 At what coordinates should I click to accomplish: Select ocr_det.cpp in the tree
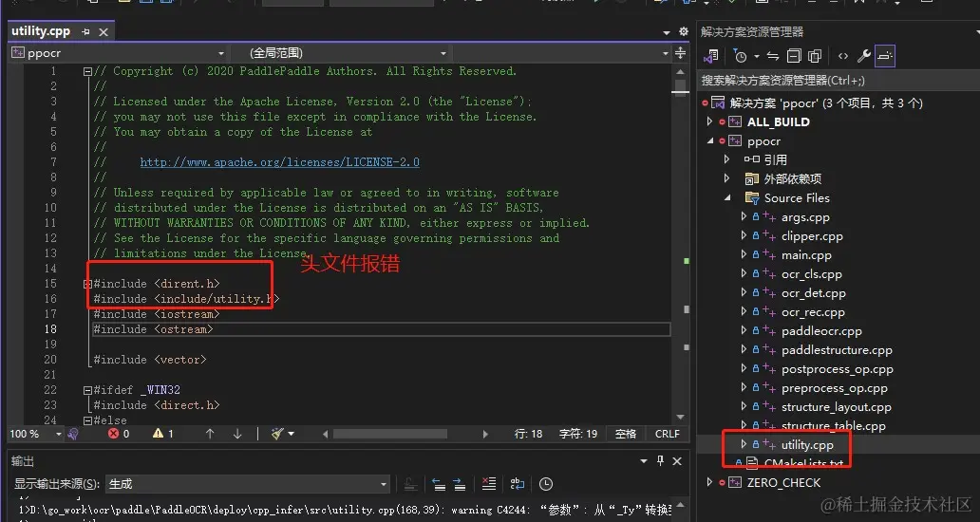pos(813,293)
